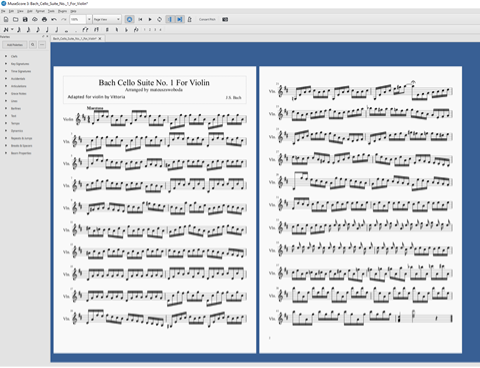This screenshot has height=368, width=480.
Task: Select the whole note duration
Action: (x=66, y=30)
